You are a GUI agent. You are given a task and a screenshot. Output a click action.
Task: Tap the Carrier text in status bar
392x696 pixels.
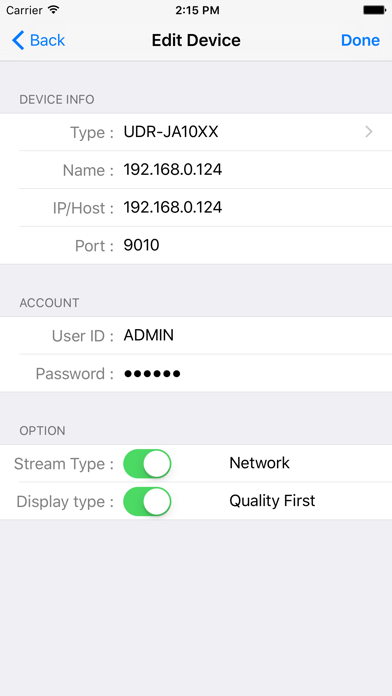click(24, 10)
